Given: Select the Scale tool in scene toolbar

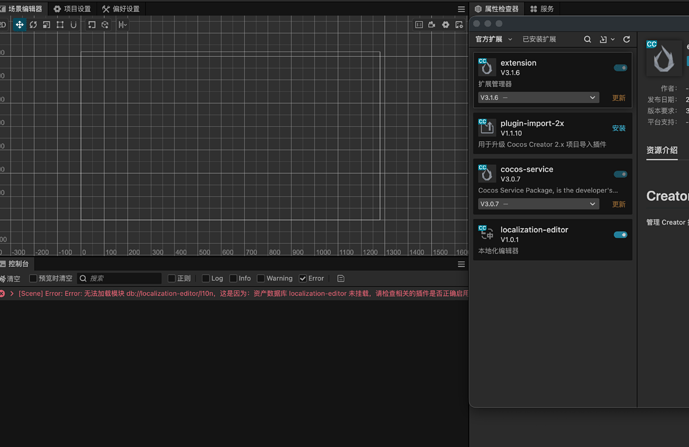Looking at the screenshot, I should [47, 25].
